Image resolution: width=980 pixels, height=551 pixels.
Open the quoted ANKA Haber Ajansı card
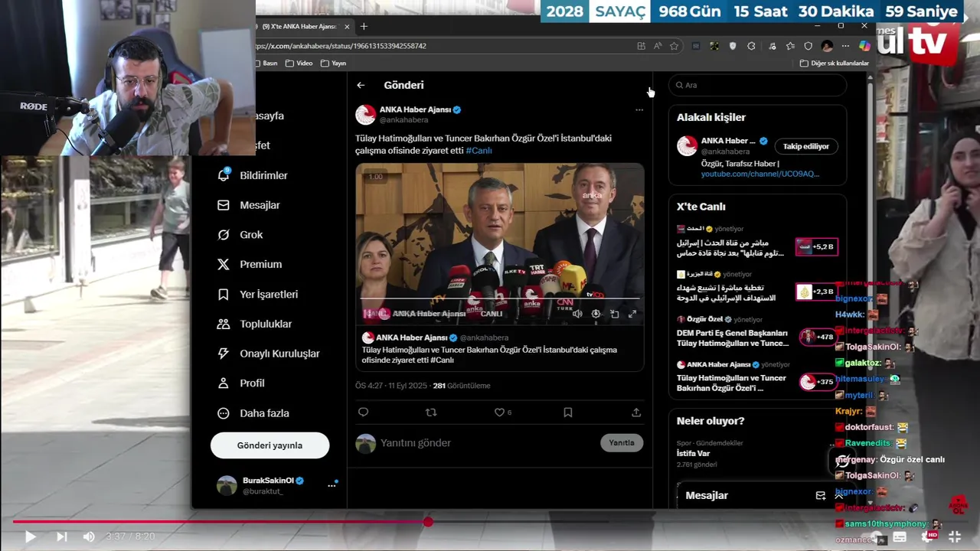click(500, 349)
